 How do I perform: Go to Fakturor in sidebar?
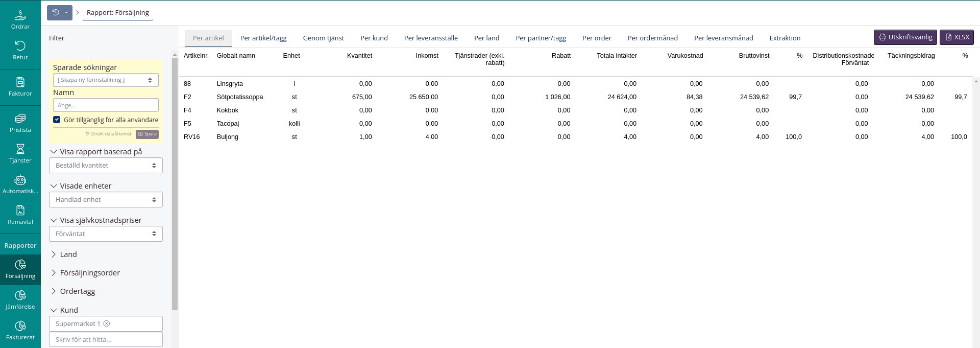click(20, 86)
